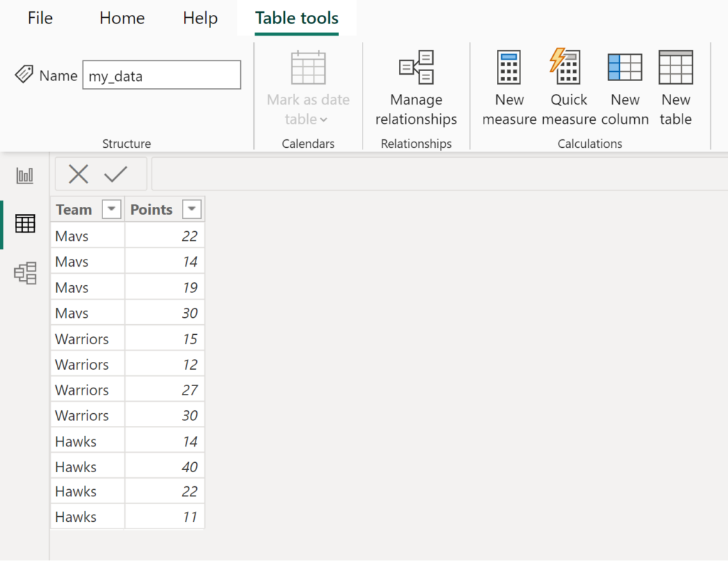
Task: Switch to Table view icon in sidebar
Action: pos(25,223)
